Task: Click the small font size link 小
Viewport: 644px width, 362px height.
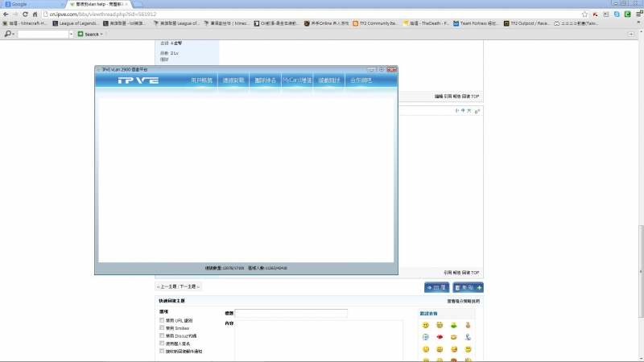Action: [x=456, y=111]
